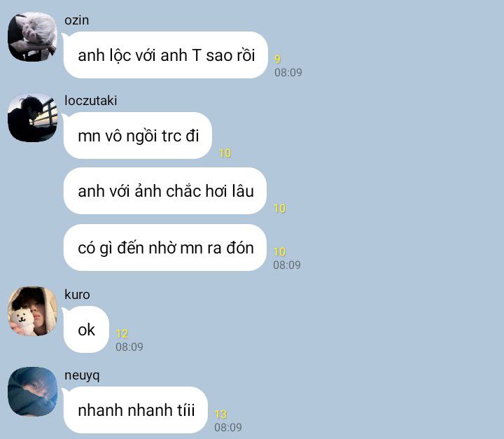Open ozin's profile avatar
Viewport: 504px width, 439px height.
click(32, 36)
